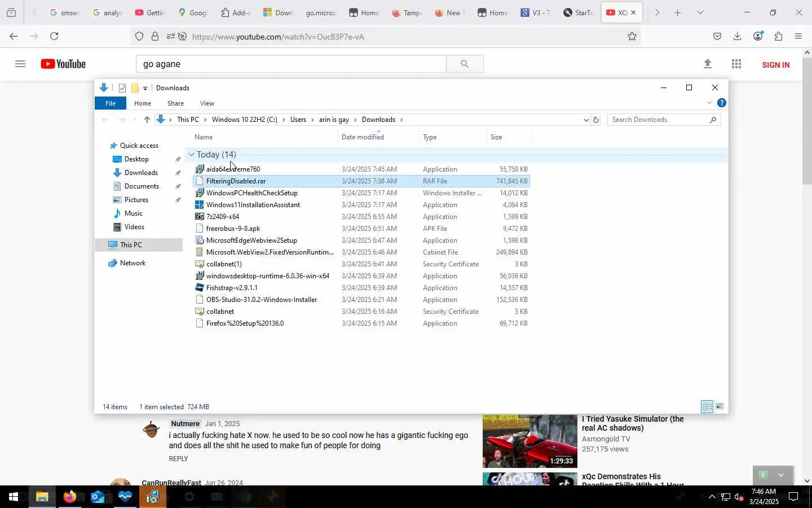
Task: Switch to details view layout icon
Action: (707, 407)
